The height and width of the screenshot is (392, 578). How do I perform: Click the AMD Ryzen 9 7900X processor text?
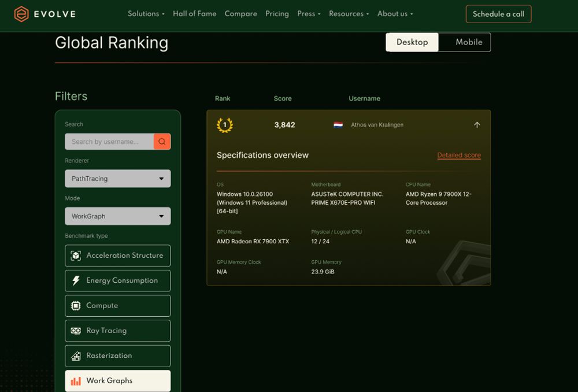tap(439, 198)
